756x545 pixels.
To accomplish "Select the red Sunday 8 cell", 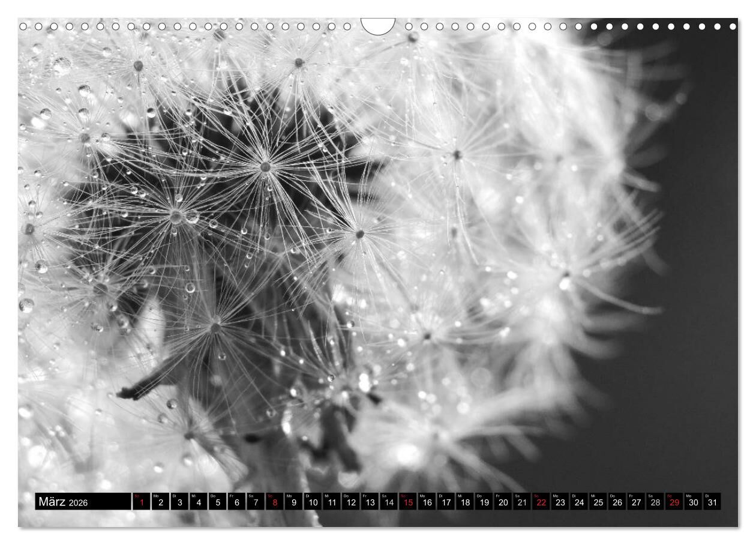I will [274, 502].
